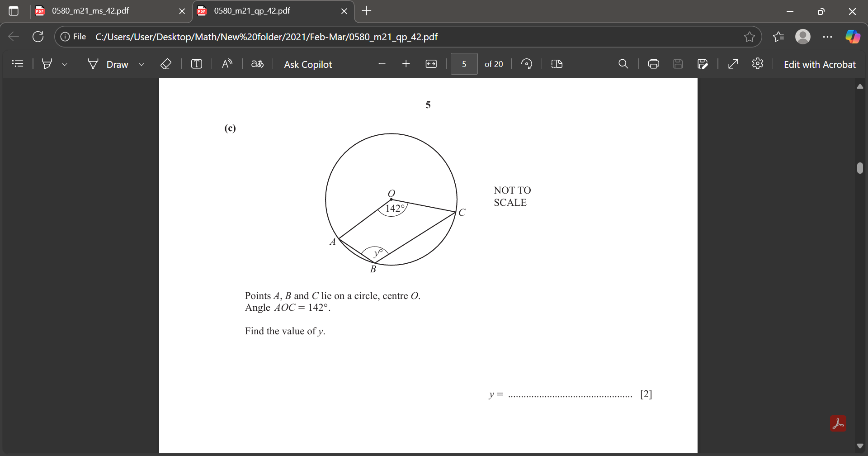Viewport: 868px width, 456px height.
Task: Open the Highlight color dropdown
Action: [x=65, y=64]
